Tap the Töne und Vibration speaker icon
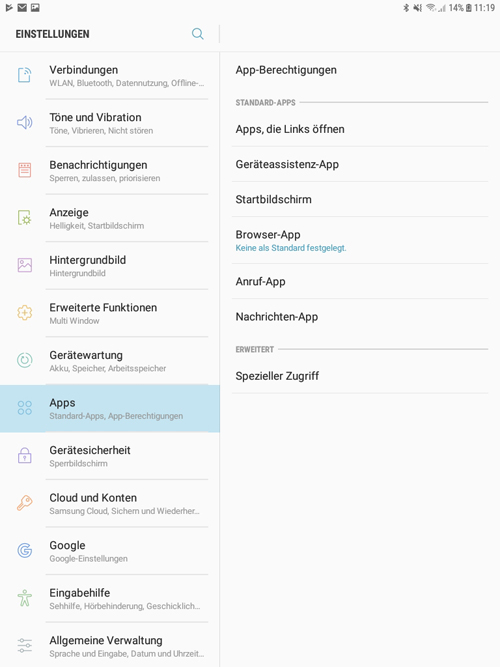Viewport: 500px width, 667px height. click(25, 123)
